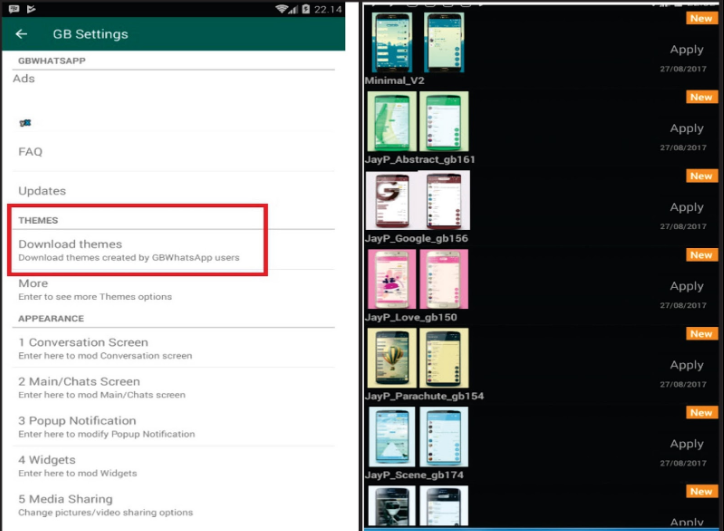Open first preview thumbnail of JayP_Google_gb156
The image size is (724, 531).
(x=392, y=200)
